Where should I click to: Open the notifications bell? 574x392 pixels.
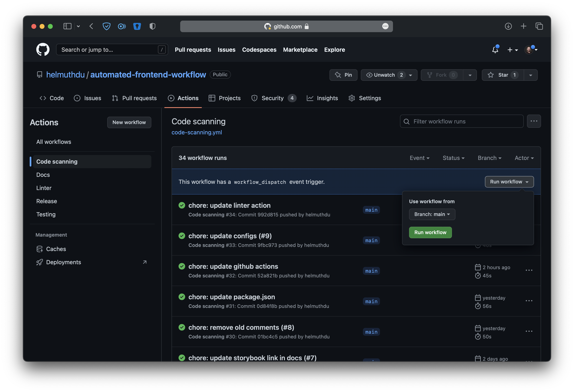pos(495,50)
